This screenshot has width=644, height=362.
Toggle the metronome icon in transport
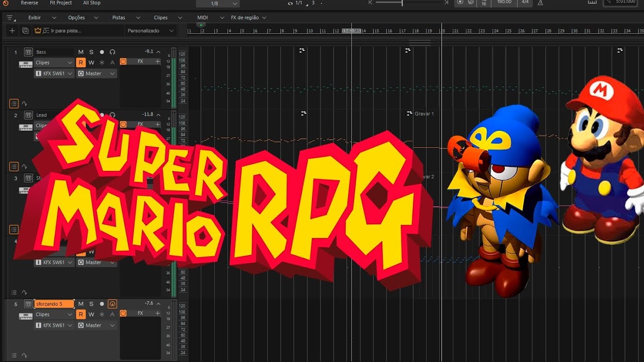540,3
